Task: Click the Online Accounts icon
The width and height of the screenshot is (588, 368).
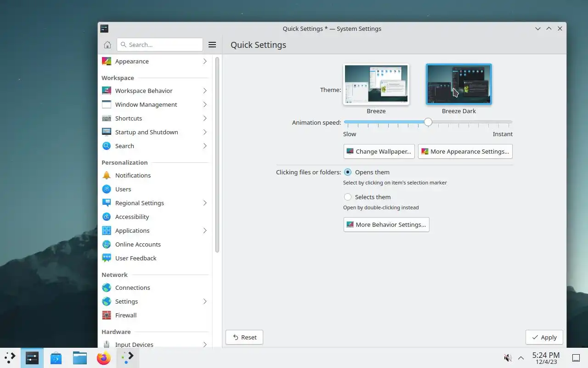Action: click(x=107, y=244)
